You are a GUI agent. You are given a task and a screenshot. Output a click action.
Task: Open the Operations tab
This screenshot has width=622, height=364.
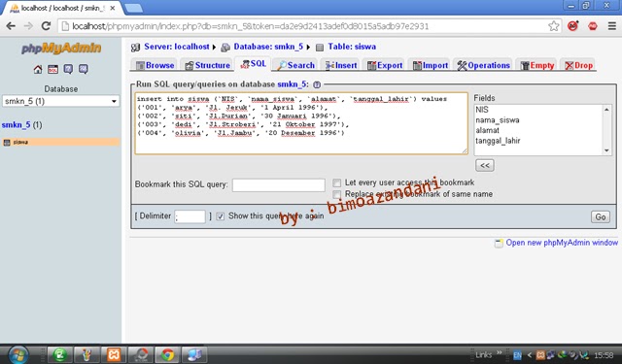[x=483, y=65]
